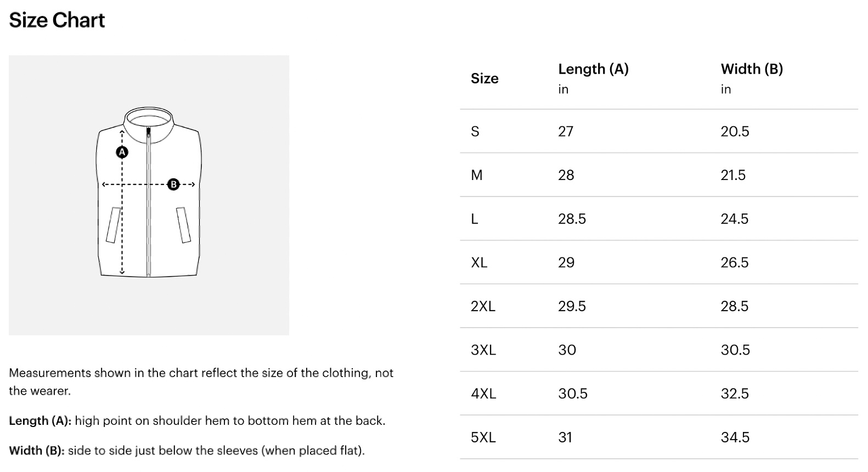Click the 2XL size row label
The height and width of the screenshot is (472, 868).
(483, 306)
